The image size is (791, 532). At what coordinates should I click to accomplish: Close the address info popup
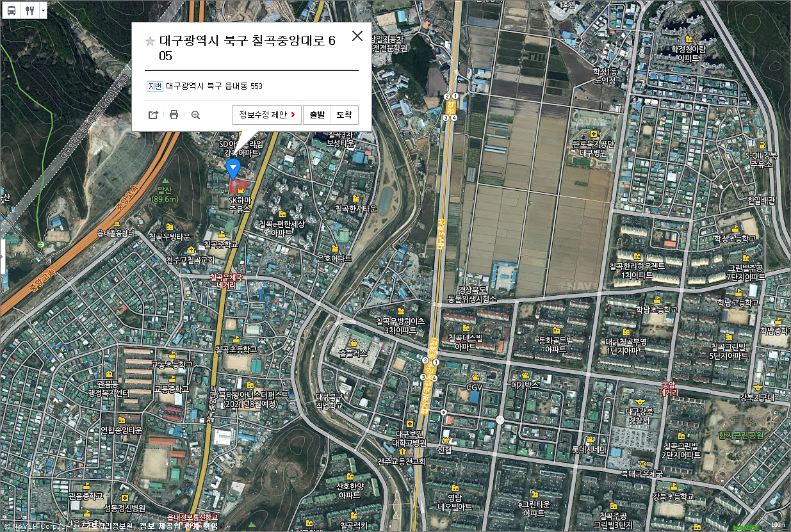[357, 36]
